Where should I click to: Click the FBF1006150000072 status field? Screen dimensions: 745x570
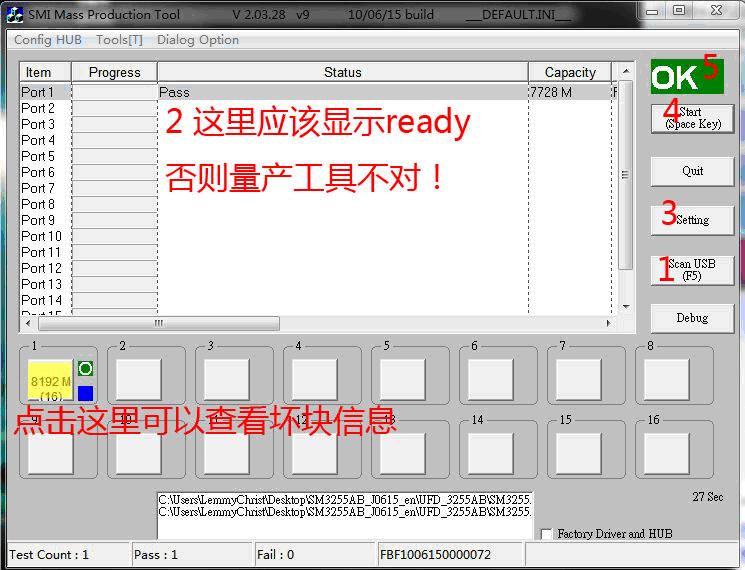point(450,554)
